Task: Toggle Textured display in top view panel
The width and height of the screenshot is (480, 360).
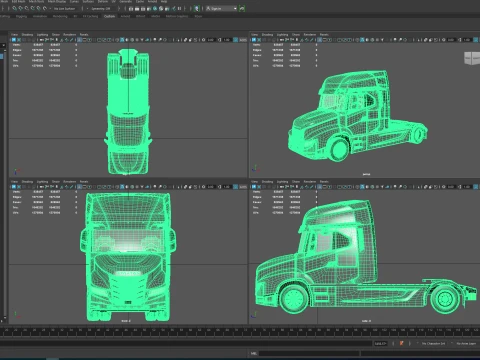Action: pos(137,40)
